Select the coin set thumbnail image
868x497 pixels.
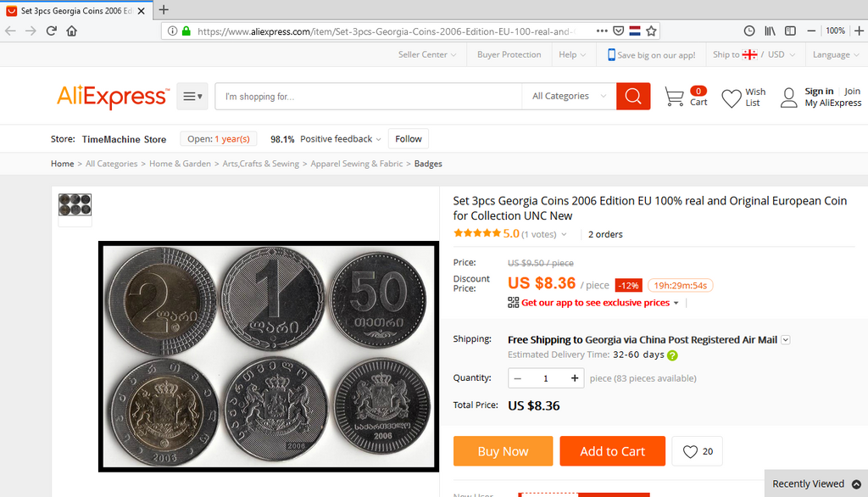(x=75, y=204)
